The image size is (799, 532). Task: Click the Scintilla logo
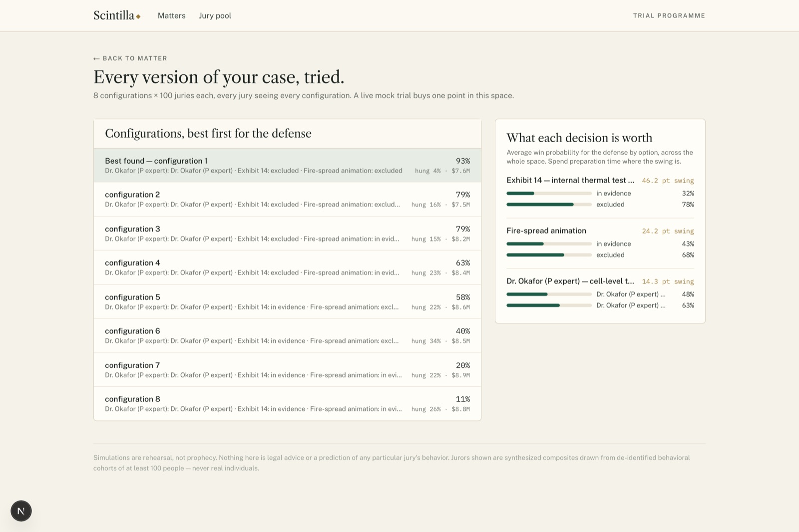click(x=117, y=15)
